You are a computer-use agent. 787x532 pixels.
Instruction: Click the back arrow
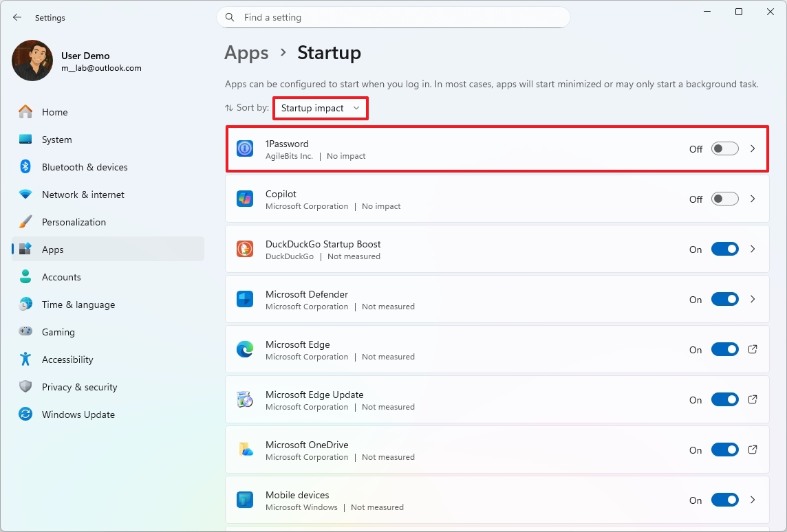[17, 17]
